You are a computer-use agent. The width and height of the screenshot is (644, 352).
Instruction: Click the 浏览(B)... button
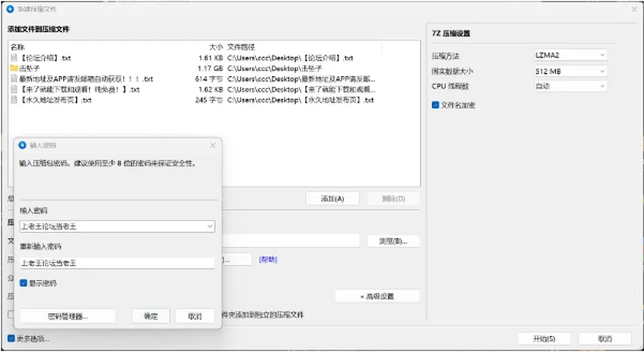click(x=394, y=241)
